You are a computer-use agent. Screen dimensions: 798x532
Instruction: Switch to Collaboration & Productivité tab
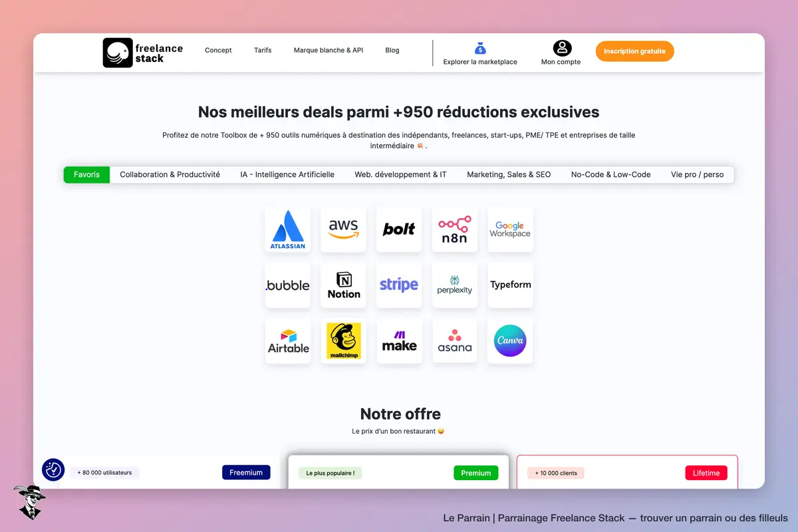pyautogui.click(x=170, y=175)
